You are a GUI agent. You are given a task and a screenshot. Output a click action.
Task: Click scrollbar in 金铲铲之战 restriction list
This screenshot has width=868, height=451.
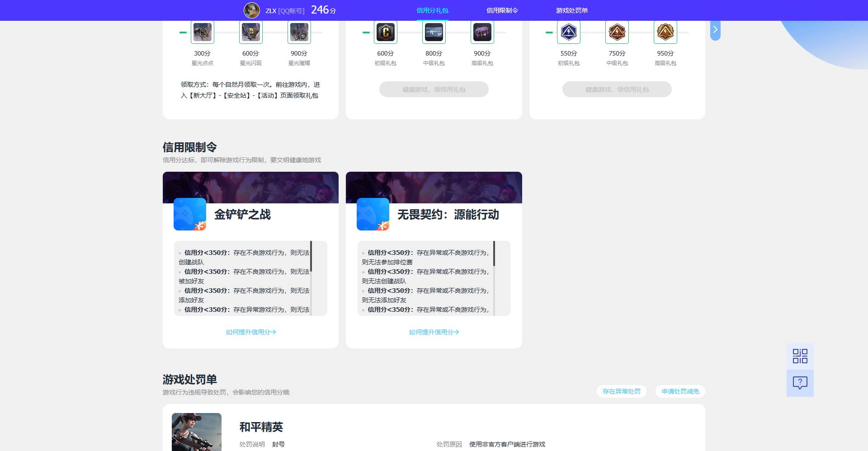tap(311, 256)
